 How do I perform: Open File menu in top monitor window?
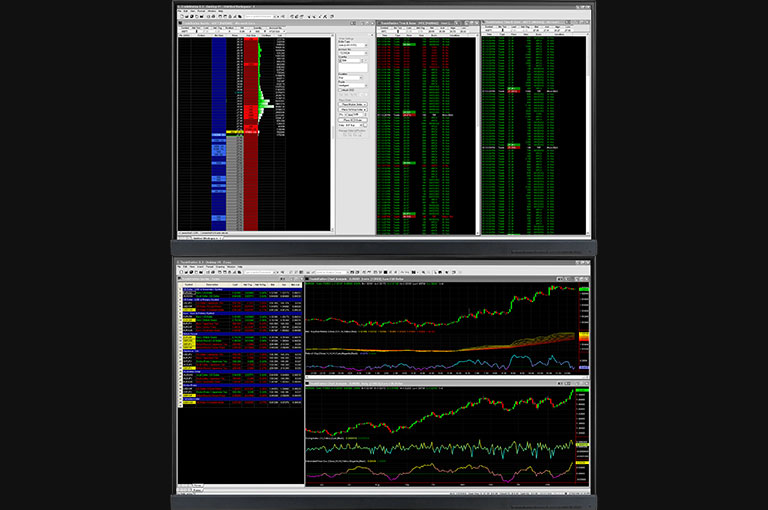click(180, 11)
